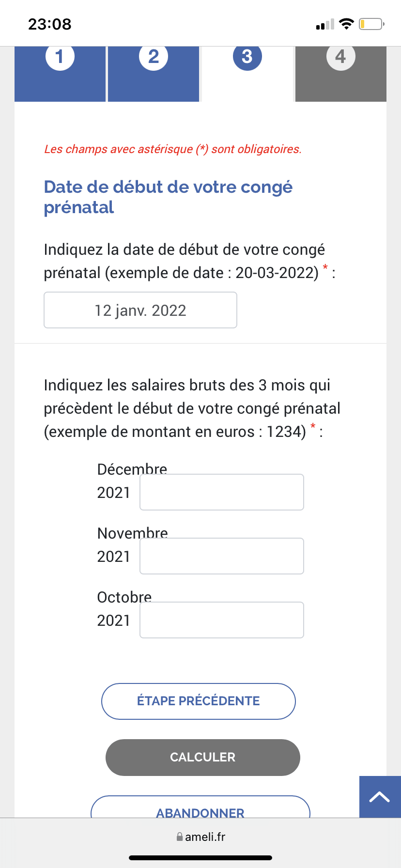
Task: Focus the Octobre 2021 salary field
Action: click(x=222, y=620)
